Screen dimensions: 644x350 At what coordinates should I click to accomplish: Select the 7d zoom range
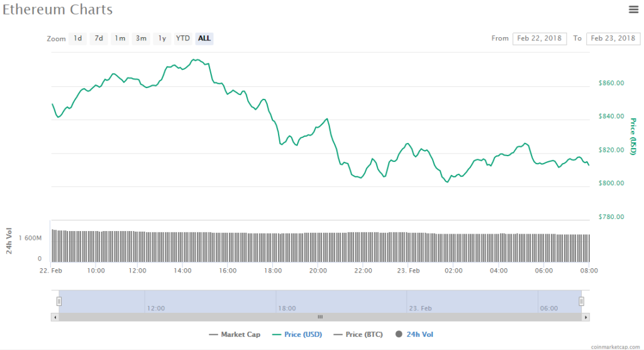coord(99,38)
